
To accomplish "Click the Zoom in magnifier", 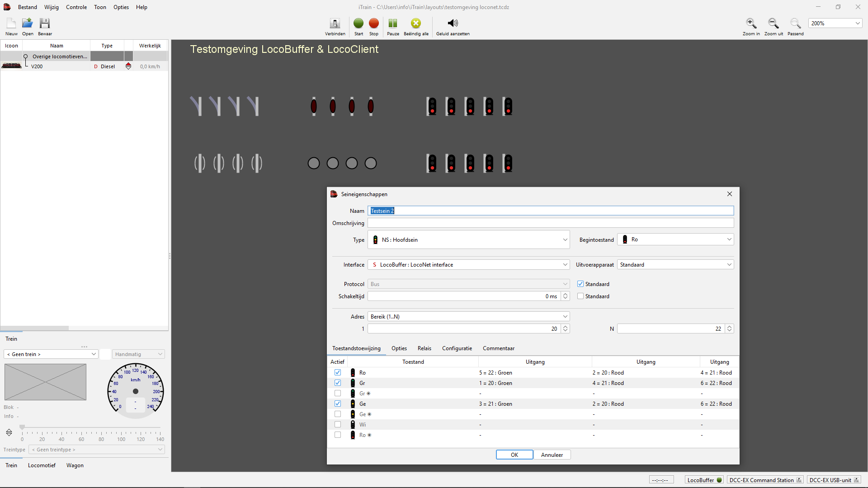I will 751,23.
